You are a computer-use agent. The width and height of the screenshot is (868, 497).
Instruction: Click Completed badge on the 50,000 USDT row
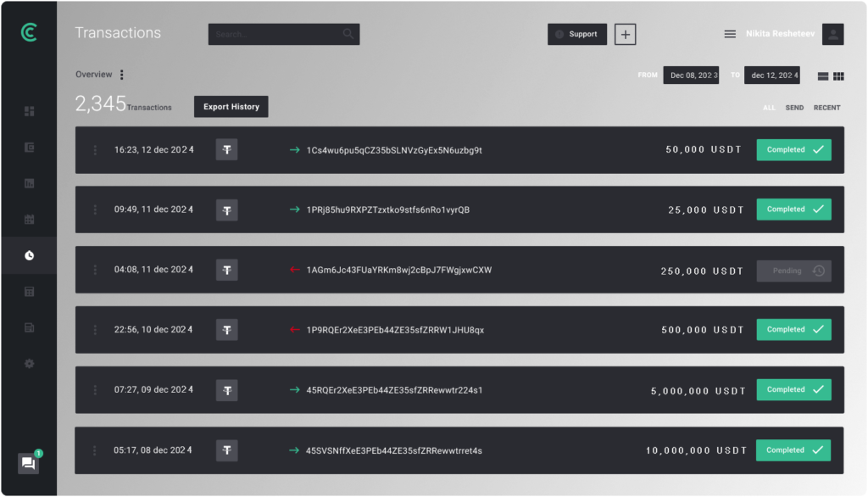click(793, 148)
